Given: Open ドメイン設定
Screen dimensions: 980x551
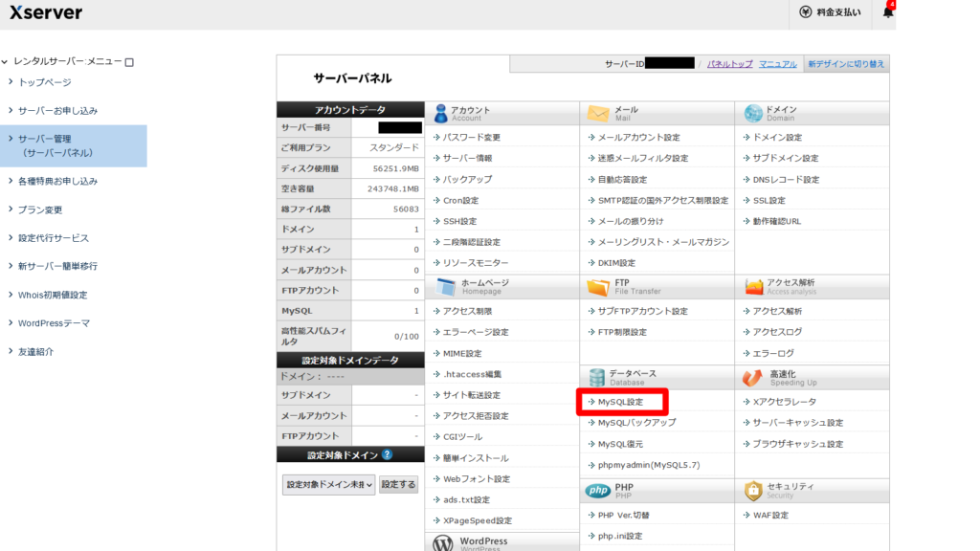Looking at the screenshot, I should tap(777, 138).
